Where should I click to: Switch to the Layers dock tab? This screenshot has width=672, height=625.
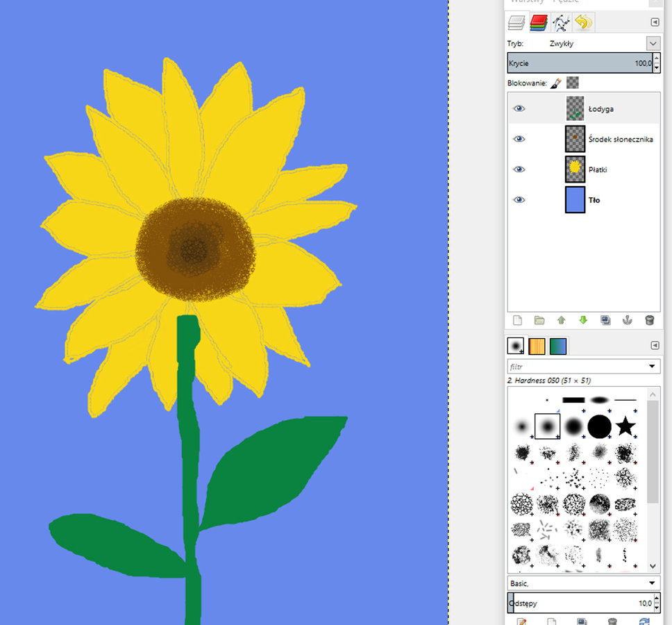click(516, 22)
